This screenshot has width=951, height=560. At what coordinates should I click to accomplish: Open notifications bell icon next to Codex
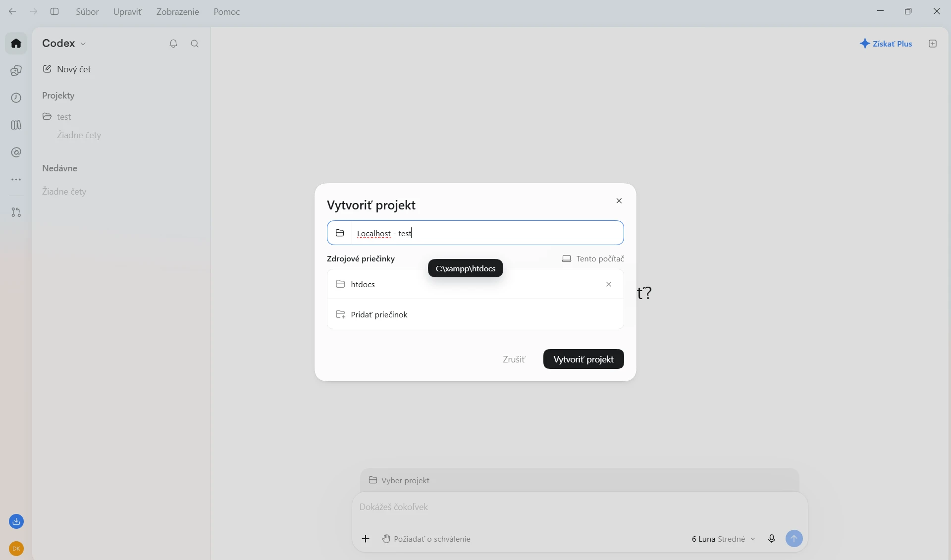tap(173, 44)
